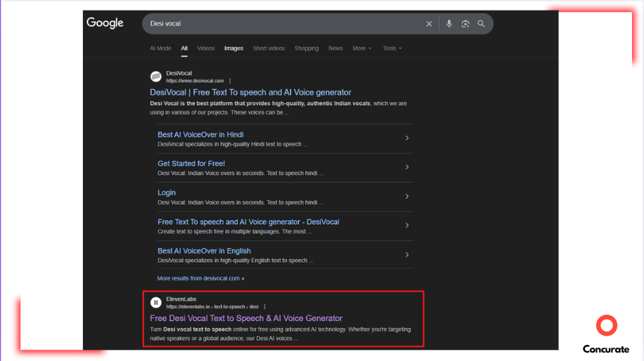This screenshot has width=644, height=361.
Task: Open Free Text To speech - DesiVocal sitelink
Action: [x=248, y=222]
